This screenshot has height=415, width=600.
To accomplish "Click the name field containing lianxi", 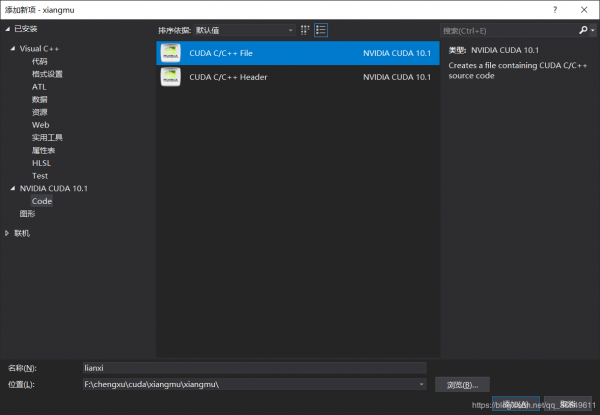I will pos(254,368).
